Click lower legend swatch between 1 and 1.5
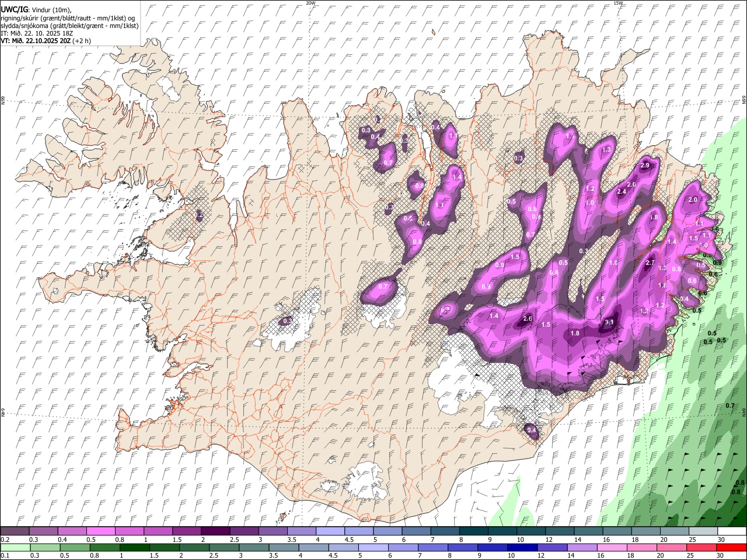Screen dimensions: 747x560 coord(135,547)
